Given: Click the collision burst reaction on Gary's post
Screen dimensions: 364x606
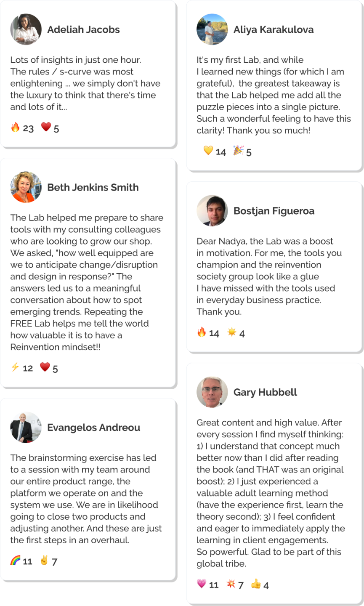Looking at the screenshot, I should [231, 583].
